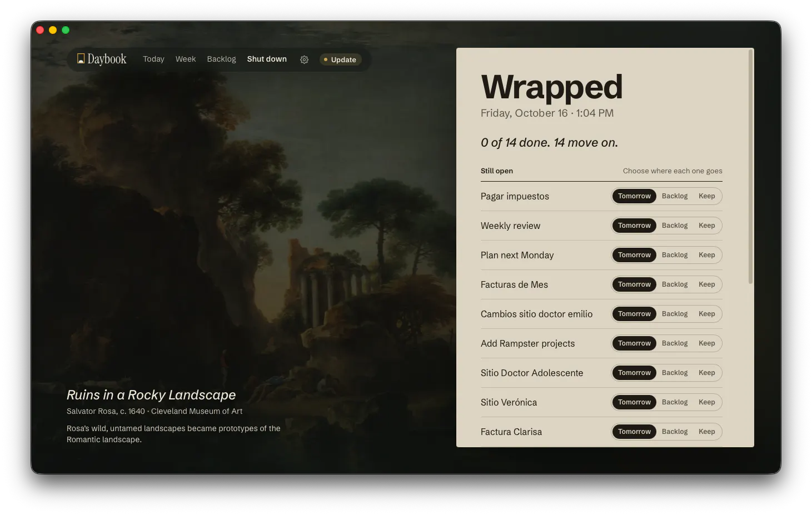Choose Keep for Facturas de Mes
Viewport: 812px width, 515px height.
tap(707, 284)
